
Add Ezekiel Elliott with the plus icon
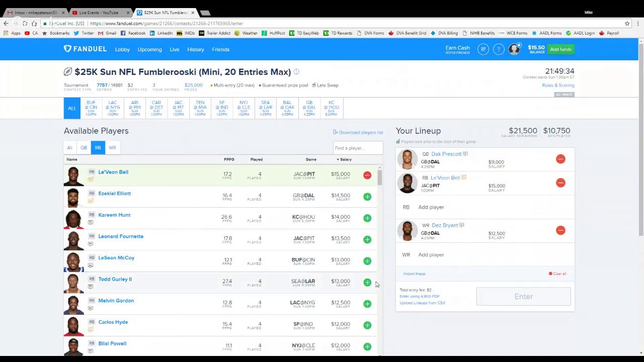pyautogui.click(x=367, y=197)
